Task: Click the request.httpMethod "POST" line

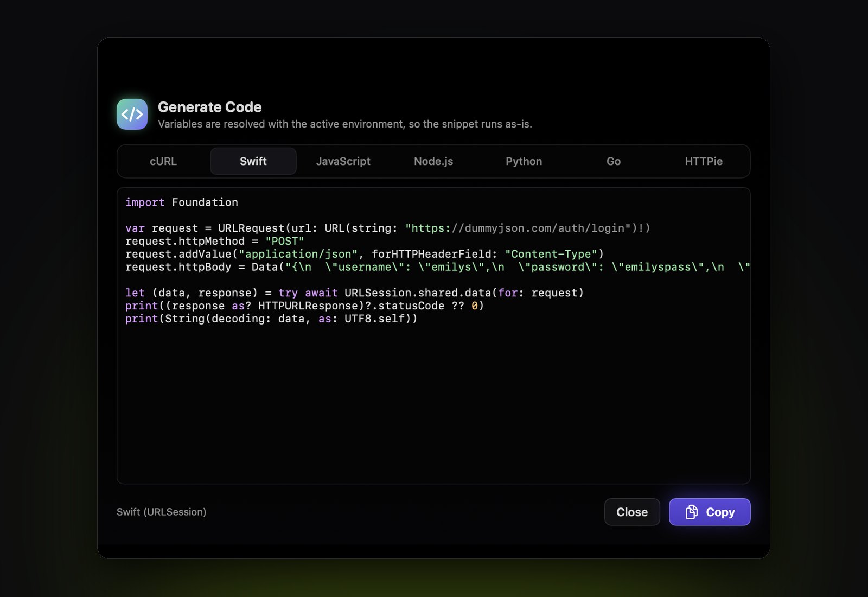Action: [x=215, y=241]
